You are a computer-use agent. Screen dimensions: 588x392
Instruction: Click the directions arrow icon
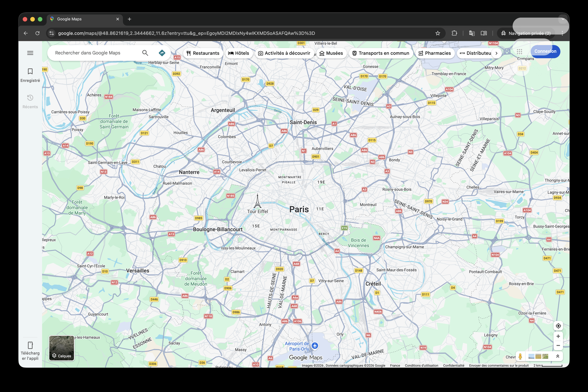tap(162, 53)
